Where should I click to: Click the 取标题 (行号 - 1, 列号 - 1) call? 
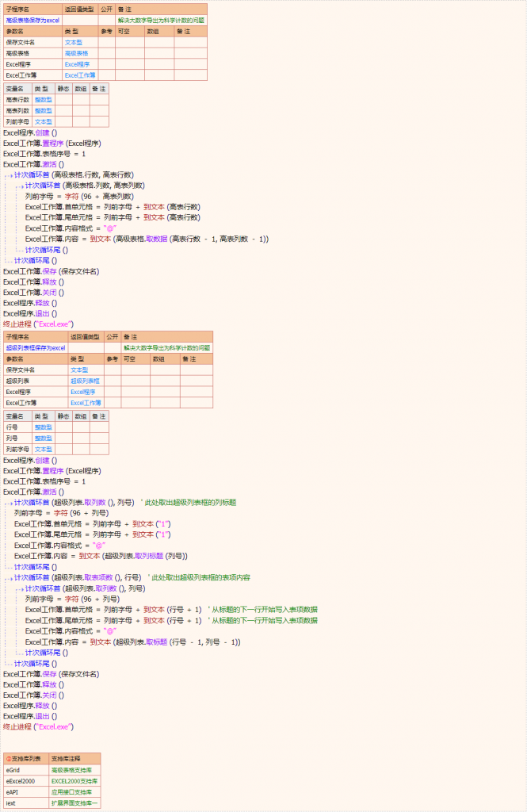click(193, 642)
